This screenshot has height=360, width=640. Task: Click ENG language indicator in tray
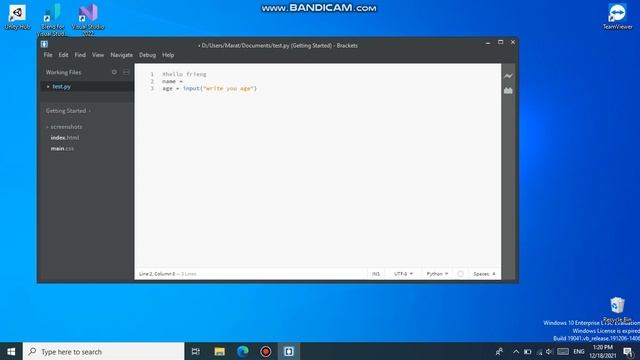point(579,352)
